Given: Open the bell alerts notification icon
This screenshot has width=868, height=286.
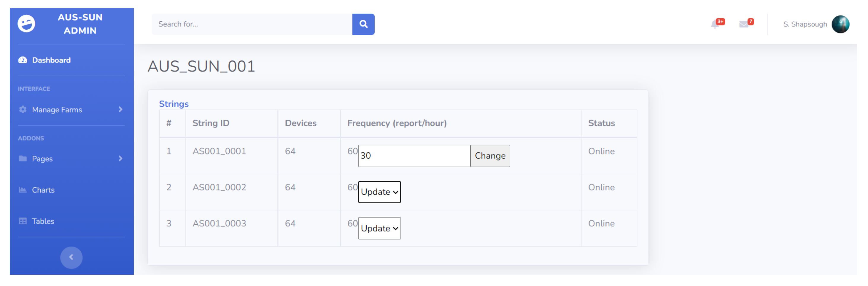Looking at the screenshot, I should (x=715, y=24).
